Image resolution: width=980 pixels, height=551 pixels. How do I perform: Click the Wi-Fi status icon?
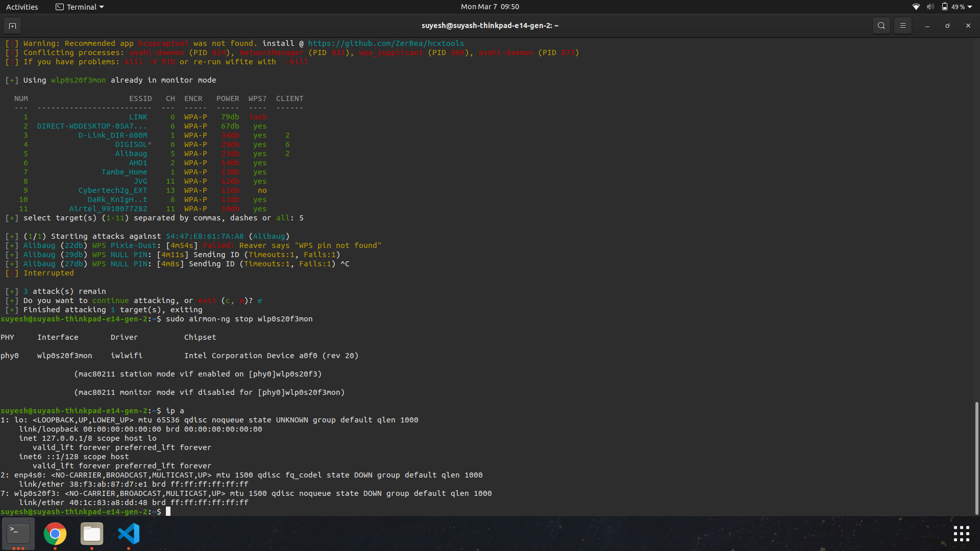[x=916, y=7]
